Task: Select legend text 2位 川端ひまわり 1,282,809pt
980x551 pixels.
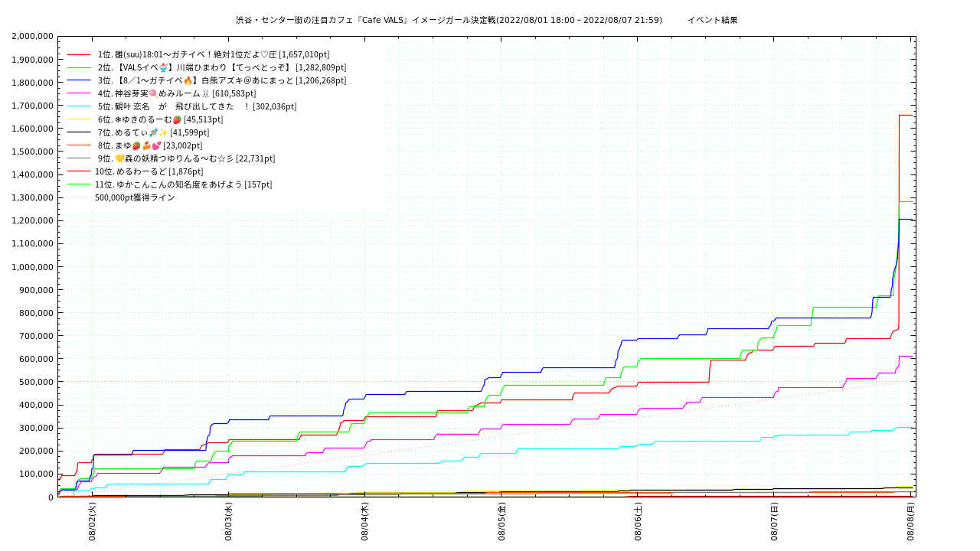Action: (222, 67)
